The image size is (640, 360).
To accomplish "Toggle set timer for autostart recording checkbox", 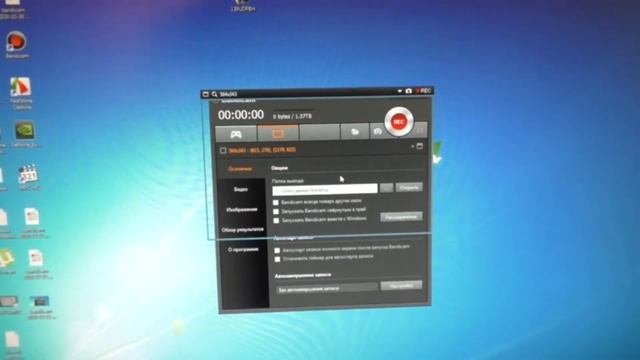I will [x=278, y=259].
